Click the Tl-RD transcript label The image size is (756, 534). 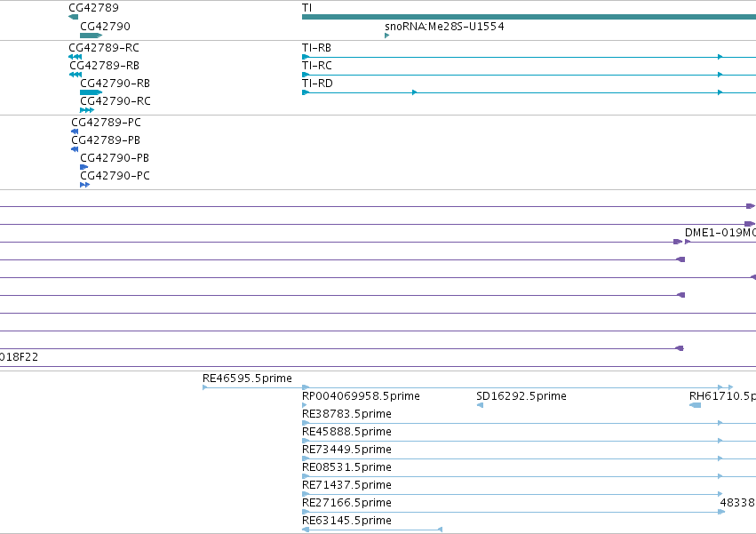[317, 84]
